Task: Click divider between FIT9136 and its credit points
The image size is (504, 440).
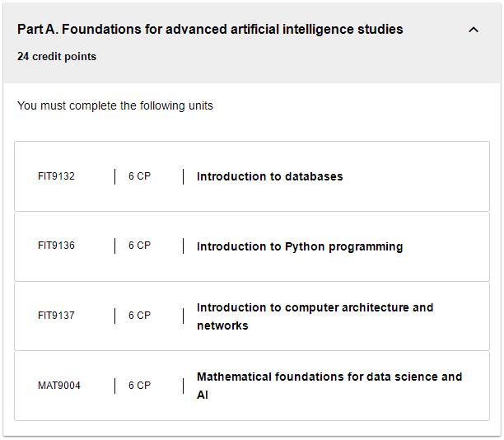Action: pyautogui.click(x=114, y=246)
